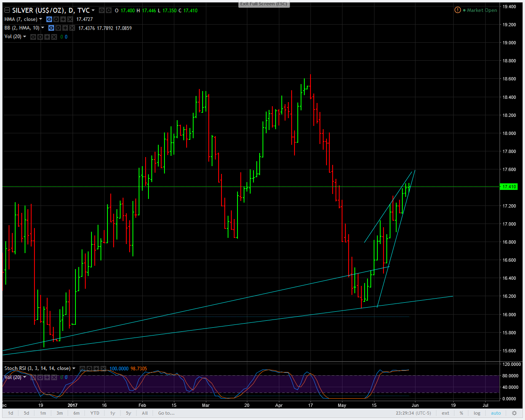The image size is (525, 420).
Task: Select the YTD time range
Action: click(95, 413)
